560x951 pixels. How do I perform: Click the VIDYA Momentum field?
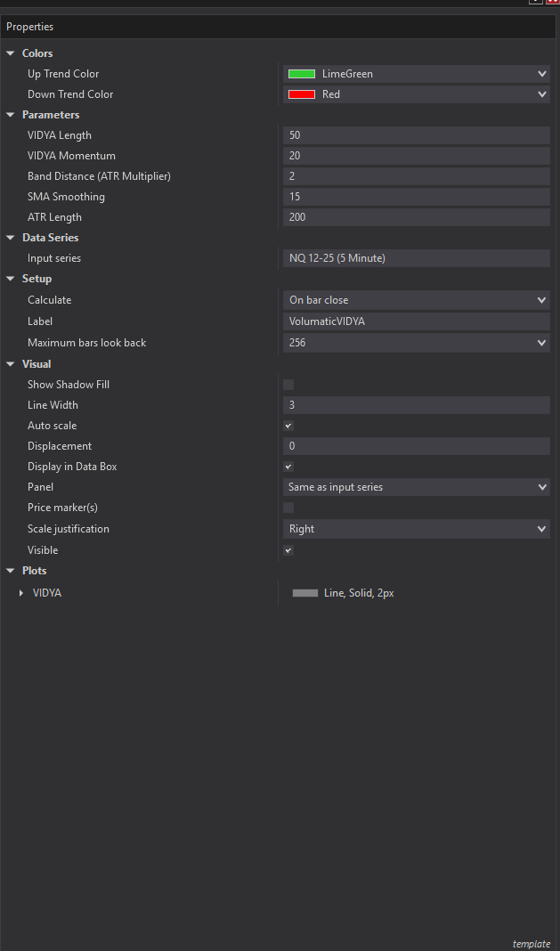(416, 156)
